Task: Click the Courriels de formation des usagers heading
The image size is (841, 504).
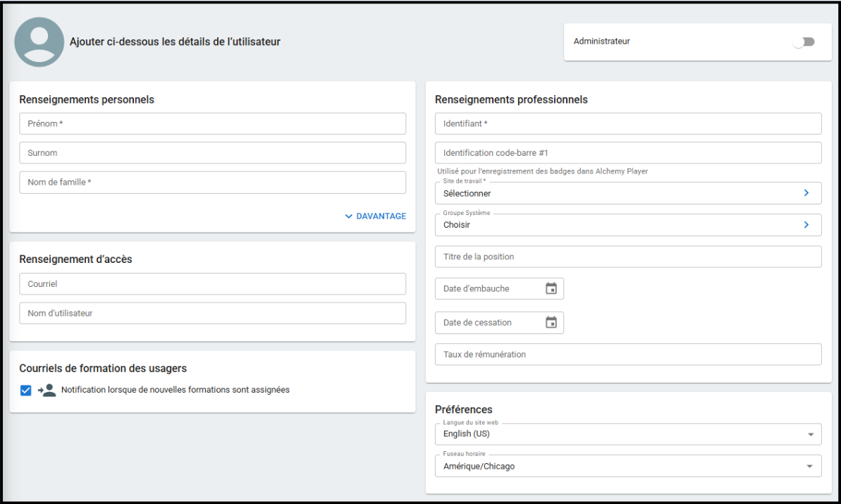Action: [103, 369]
